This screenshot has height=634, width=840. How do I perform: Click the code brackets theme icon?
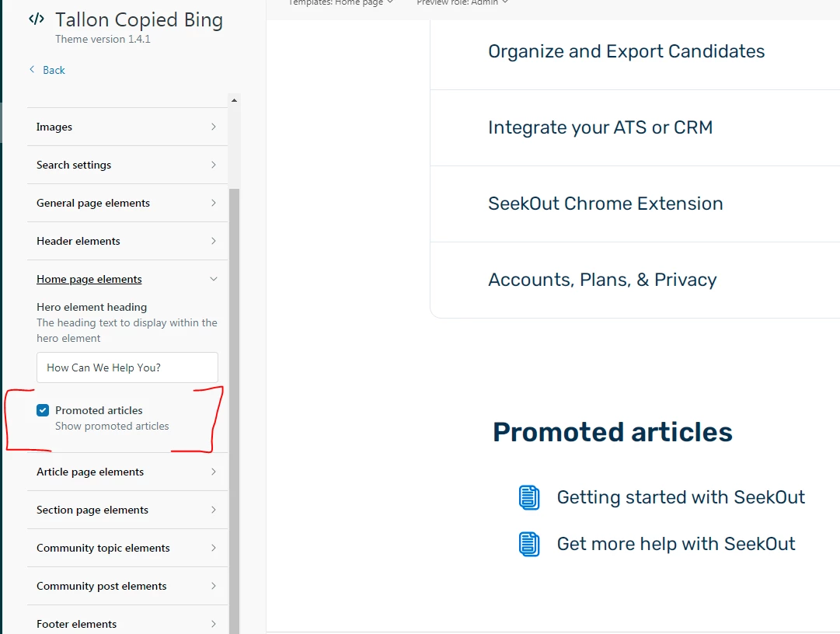pyautogui.click(x=37, y=19)
